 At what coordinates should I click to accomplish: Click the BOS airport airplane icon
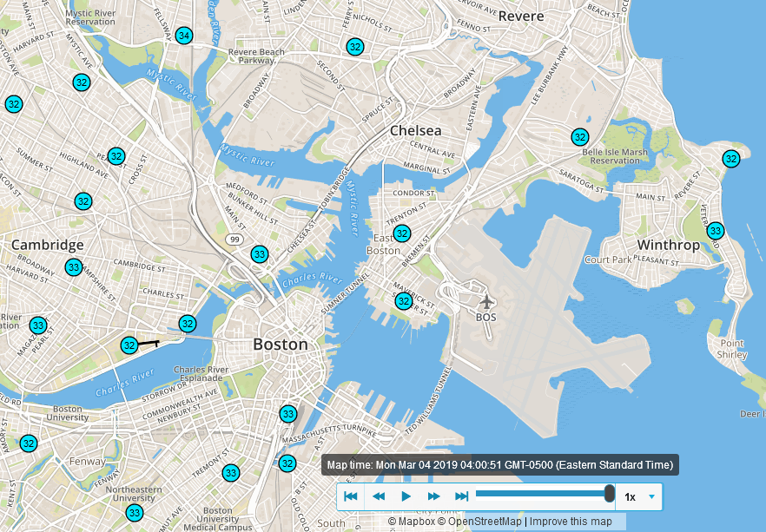coord(486,301)
